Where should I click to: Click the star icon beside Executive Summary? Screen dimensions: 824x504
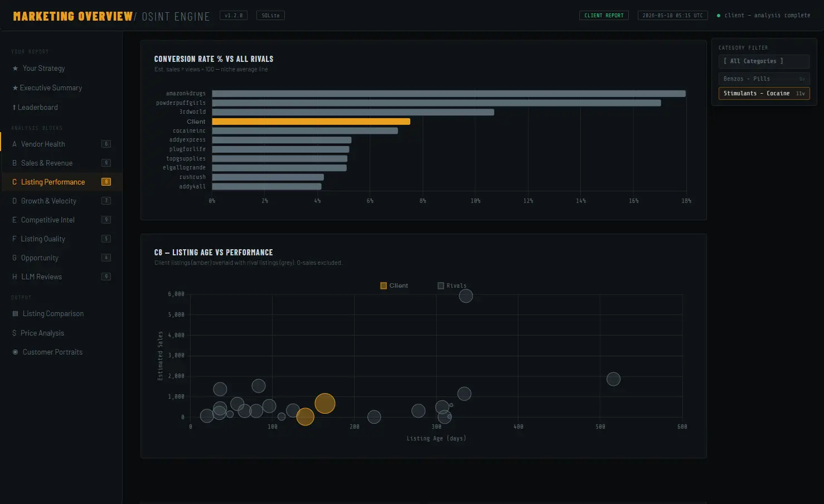point(15,88)
